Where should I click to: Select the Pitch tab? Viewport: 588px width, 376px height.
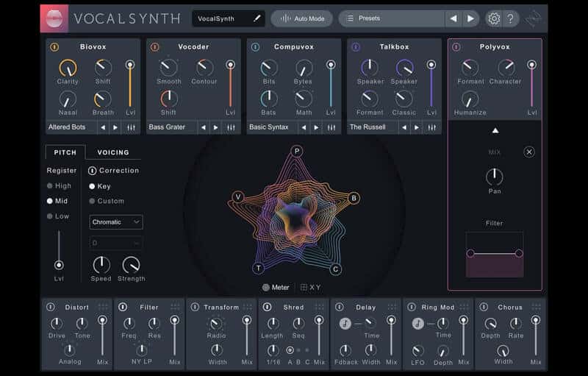tap(65, 152)
